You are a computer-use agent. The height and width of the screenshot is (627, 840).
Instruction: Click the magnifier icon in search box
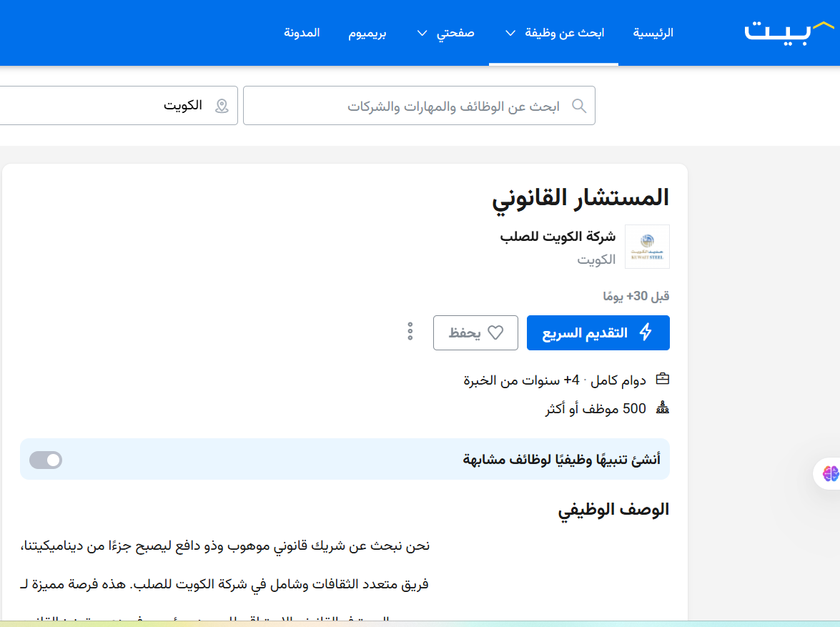click(x=579, y=106)
